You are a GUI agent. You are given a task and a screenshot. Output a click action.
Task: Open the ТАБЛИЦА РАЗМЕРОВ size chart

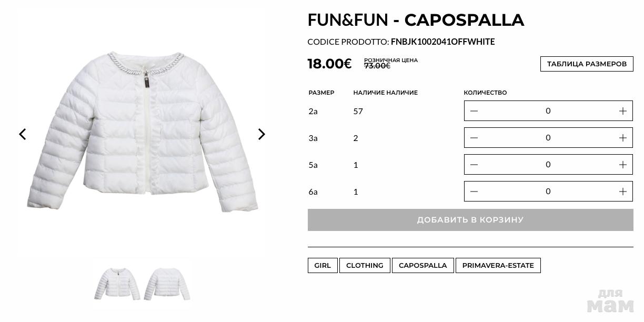pyautogui.click(x=587, y=64)
